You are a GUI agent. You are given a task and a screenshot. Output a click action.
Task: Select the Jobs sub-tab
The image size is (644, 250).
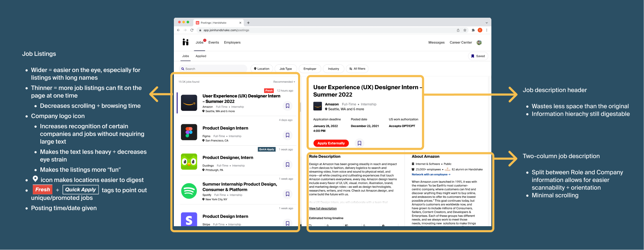[186, 56]
